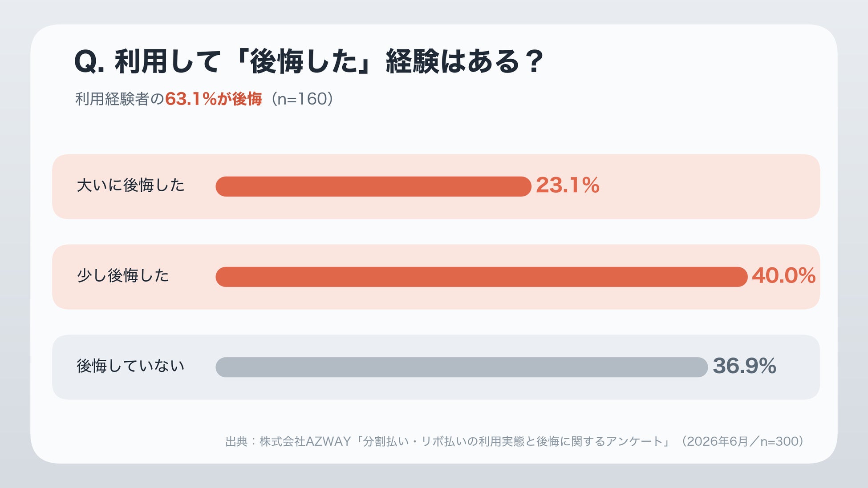868x488 pixels.
Task: Click 利用経験者の text in subtitle
Action: pyautogui.click(x=120, y=99)
